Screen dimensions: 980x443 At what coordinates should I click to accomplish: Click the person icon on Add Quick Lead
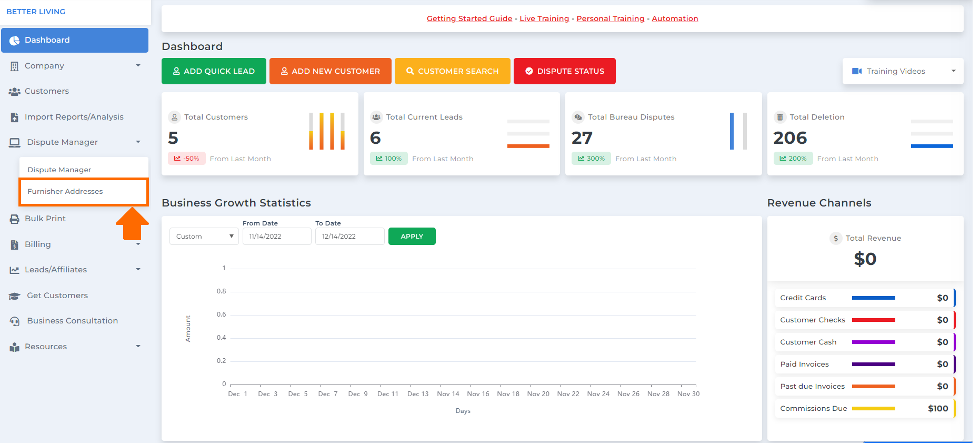point(177,71)
